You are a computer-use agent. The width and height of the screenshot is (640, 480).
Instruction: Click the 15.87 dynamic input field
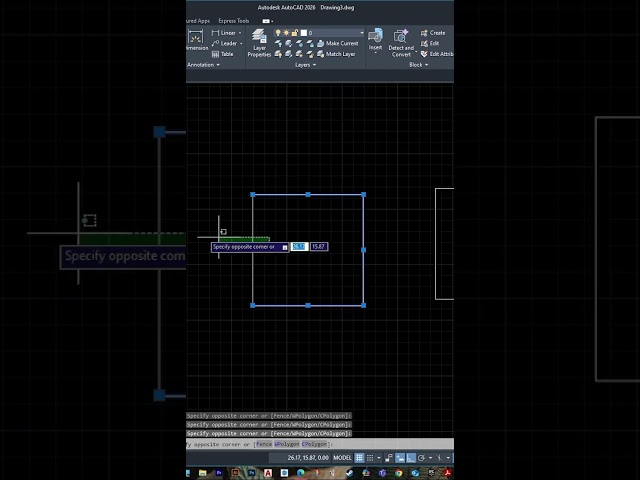tap(319, 247)
